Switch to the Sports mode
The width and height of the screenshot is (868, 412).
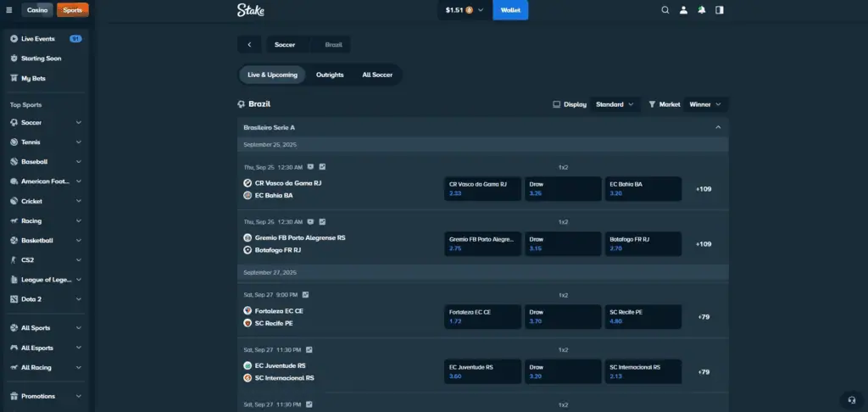point(72,10)
